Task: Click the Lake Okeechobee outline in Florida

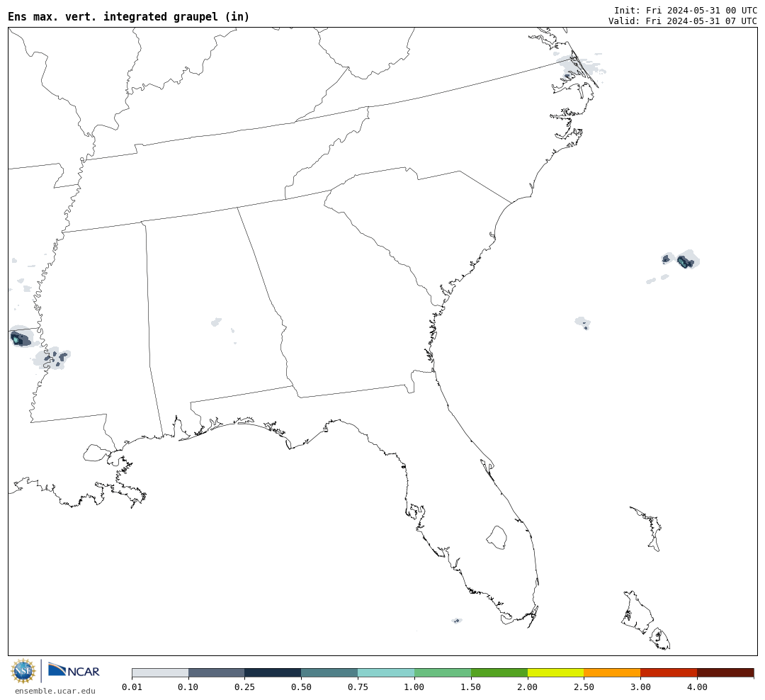Action: coord(497,538)
